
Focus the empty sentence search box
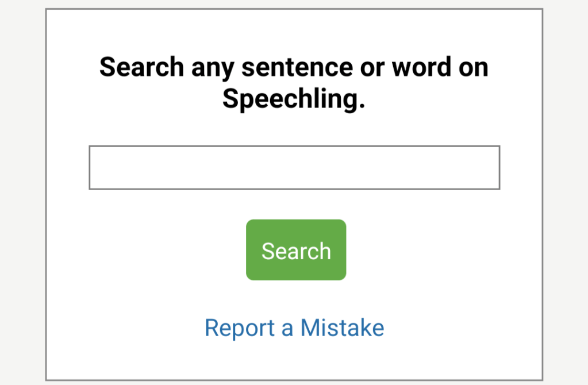pos(294,167)
